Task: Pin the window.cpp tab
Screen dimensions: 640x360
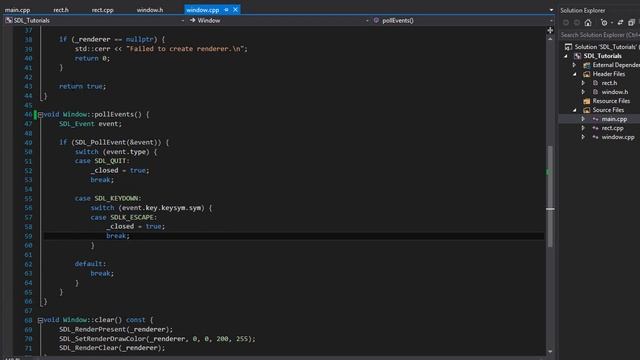Action: [x=226, y=10]
